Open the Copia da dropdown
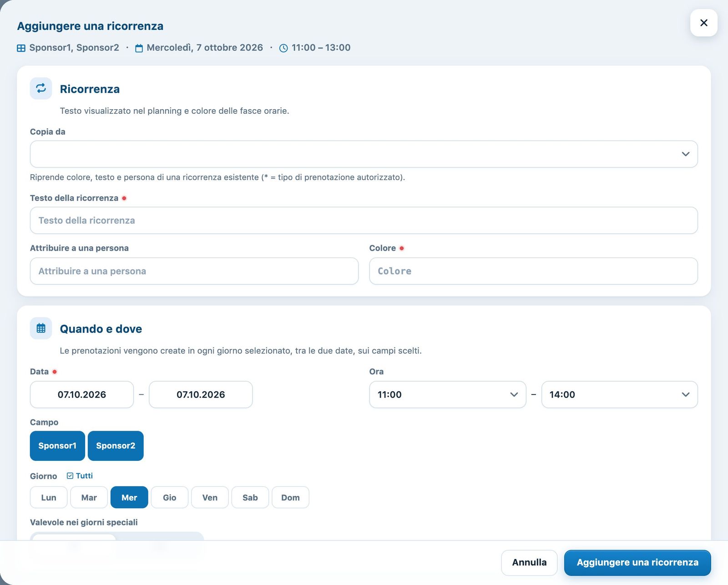This screenshot has height=585, width=728. coord(364,154)
